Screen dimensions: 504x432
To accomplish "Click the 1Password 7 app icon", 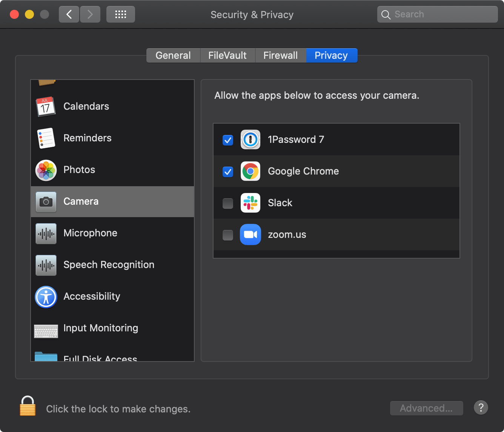I will (250, 139).
